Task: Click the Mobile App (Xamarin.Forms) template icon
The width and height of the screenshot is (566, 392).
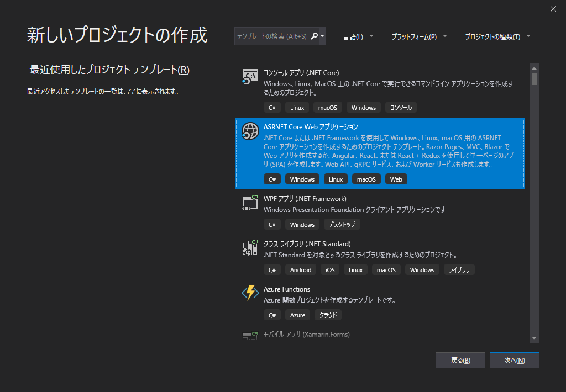Action: click(250, 335)
